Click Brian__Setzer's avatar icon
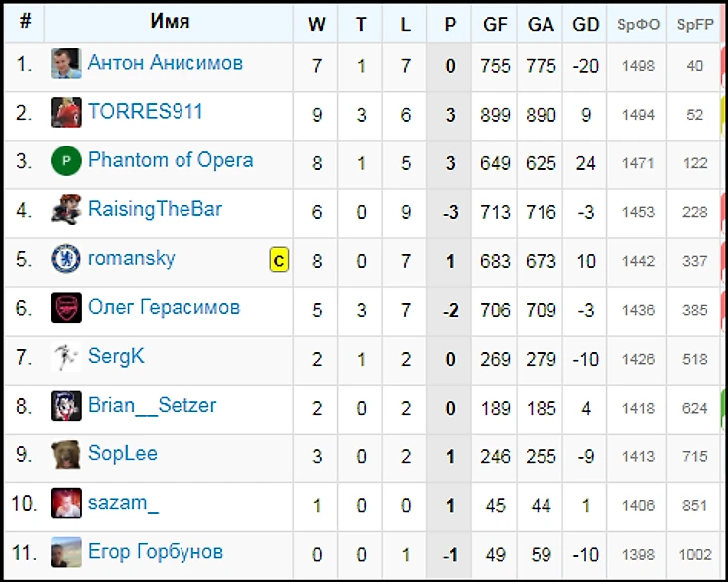 (x=66, y=406)
